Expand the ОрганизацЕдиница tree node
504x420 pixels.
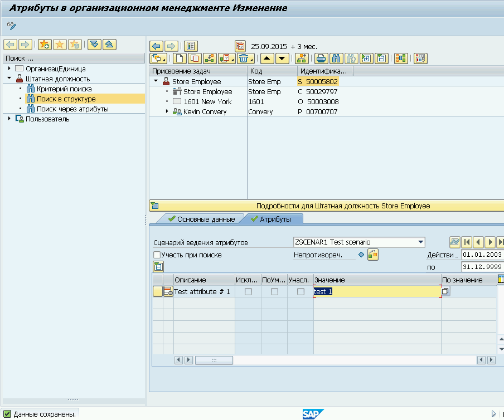tap(9, 69)
